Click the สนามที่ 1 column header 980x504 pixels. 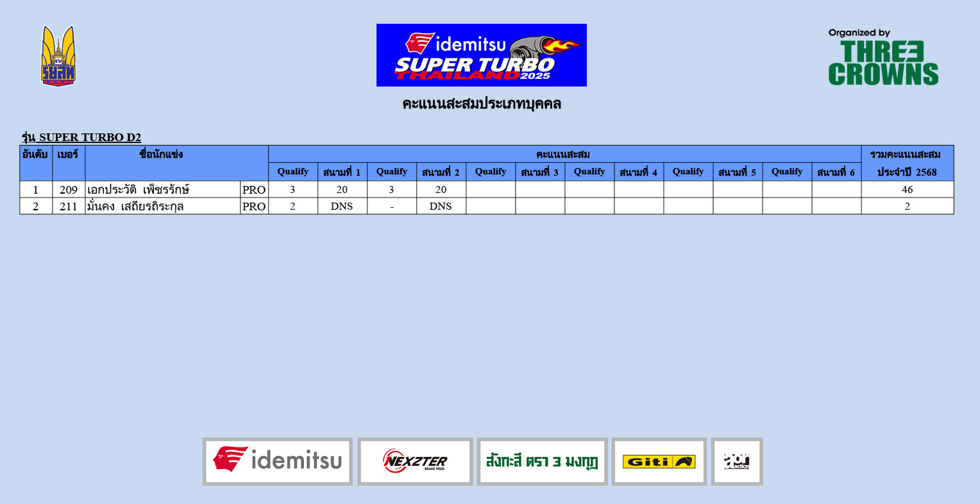click(342, 172)
